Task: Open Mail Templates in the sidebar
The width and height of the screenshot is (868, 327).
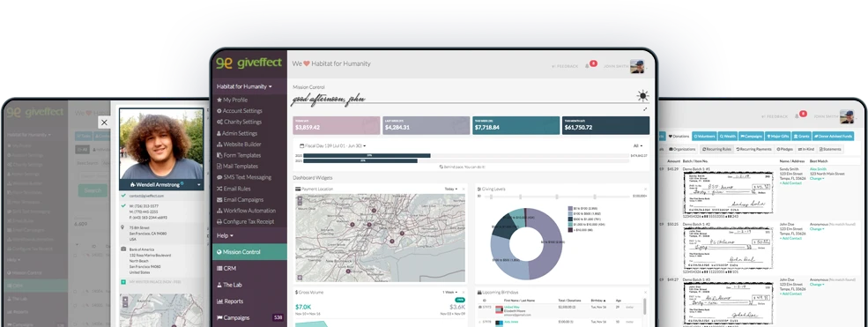Action: pyautogui.click(x=237, y=167)
